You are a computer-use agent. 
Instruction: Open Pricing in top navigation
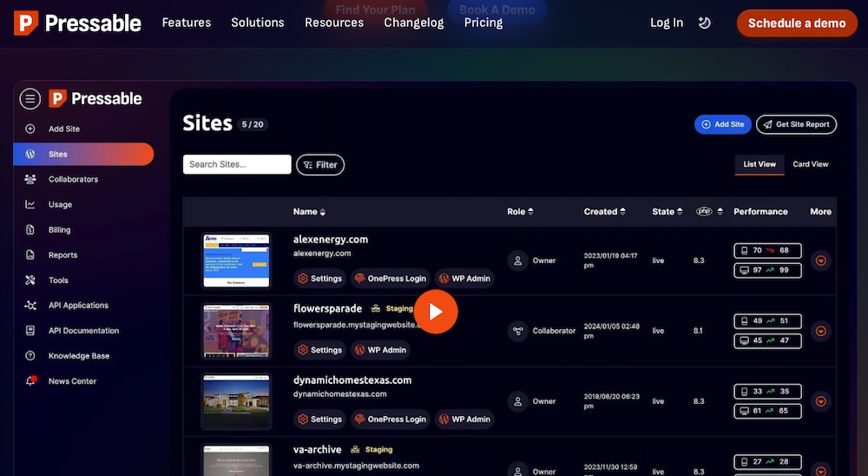[x=483, y=23]
